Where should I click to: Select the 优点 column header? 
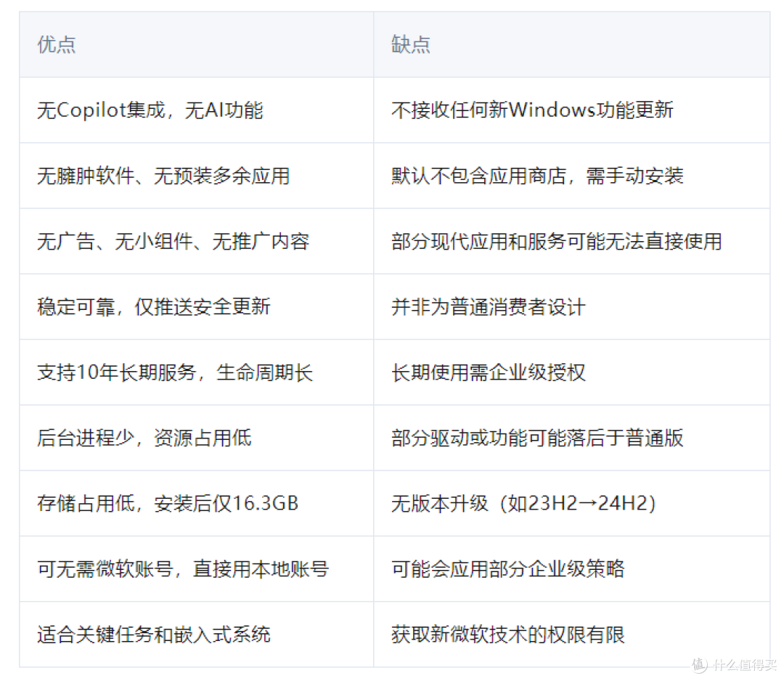(x=197, y=44)
